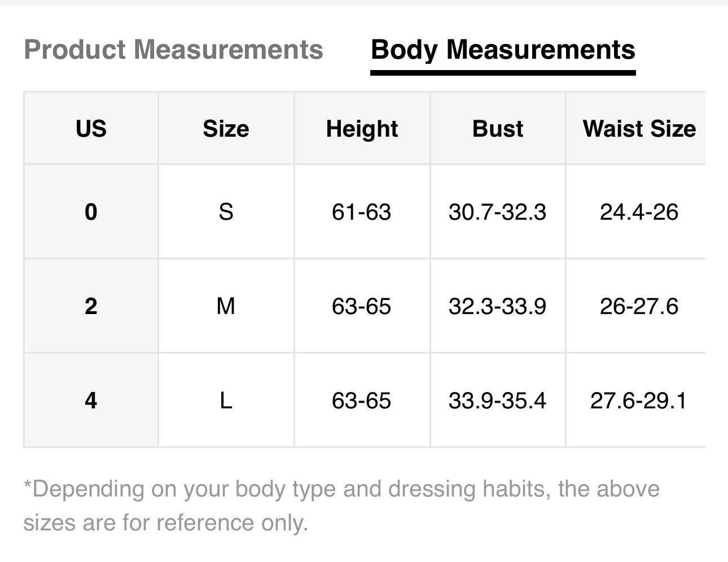728x562 pixels.
Task: Click the Waist Size column header
Action: [x=639, y=129]
